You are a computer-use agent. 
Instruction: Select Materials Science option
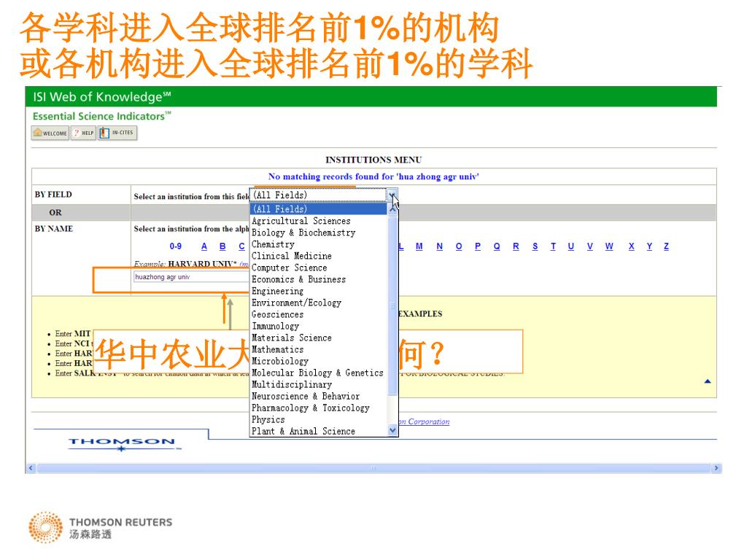[292, 338]
